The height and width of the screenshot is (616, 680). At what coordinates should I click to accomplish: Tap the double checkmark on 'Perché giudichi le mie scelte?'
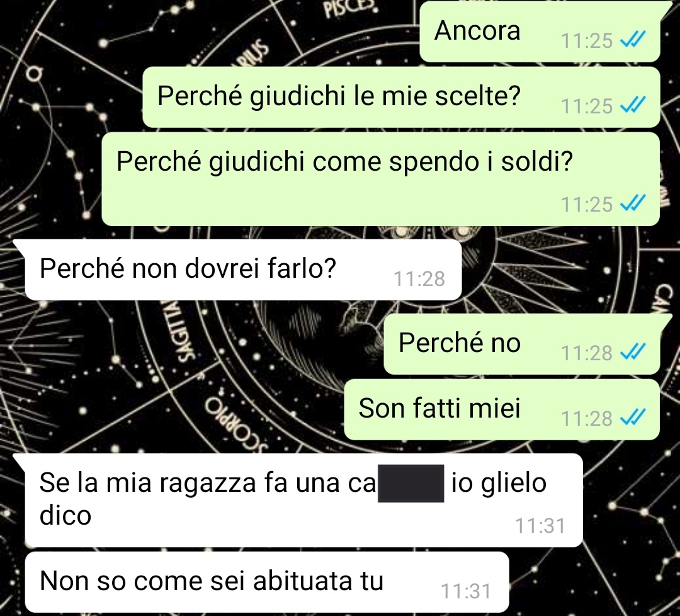click(633, 105)
